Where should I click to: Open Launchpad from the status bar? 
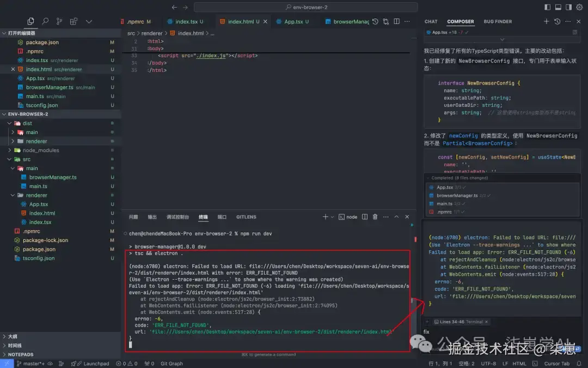tap(90, 364)
